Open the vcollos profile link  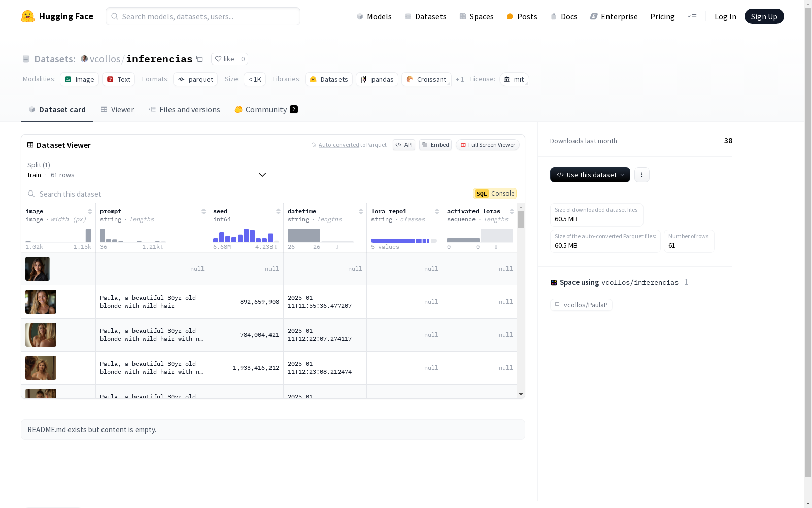point(105,59)
